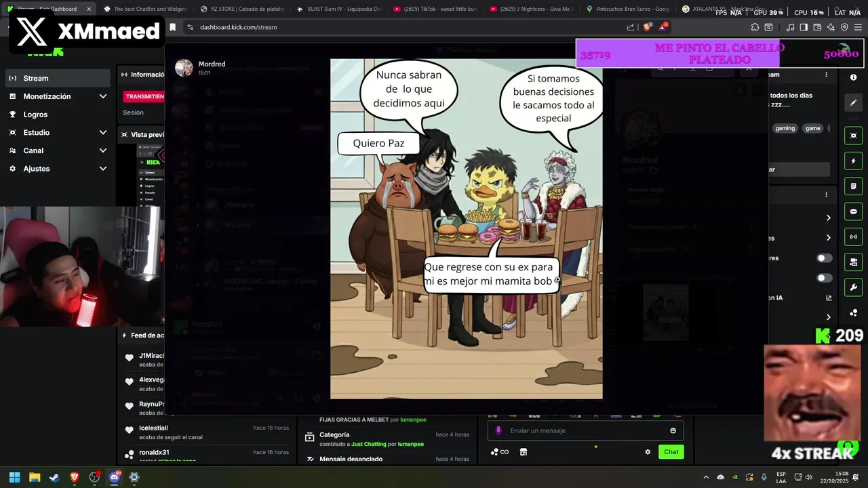This screenshot has height=488, width=868.
Task: Click the chat bubble icon in right rail
Action: pos(853,211)
